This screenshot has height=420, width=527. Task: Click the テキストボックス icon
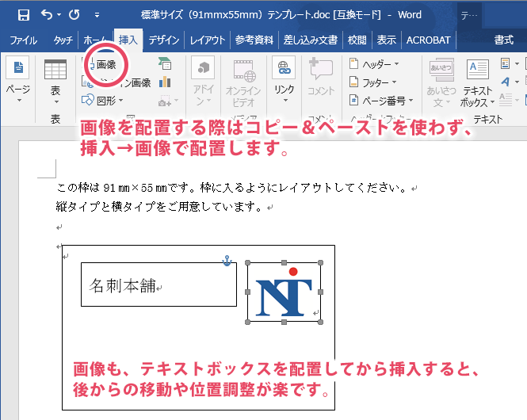[x=478, y=69]
